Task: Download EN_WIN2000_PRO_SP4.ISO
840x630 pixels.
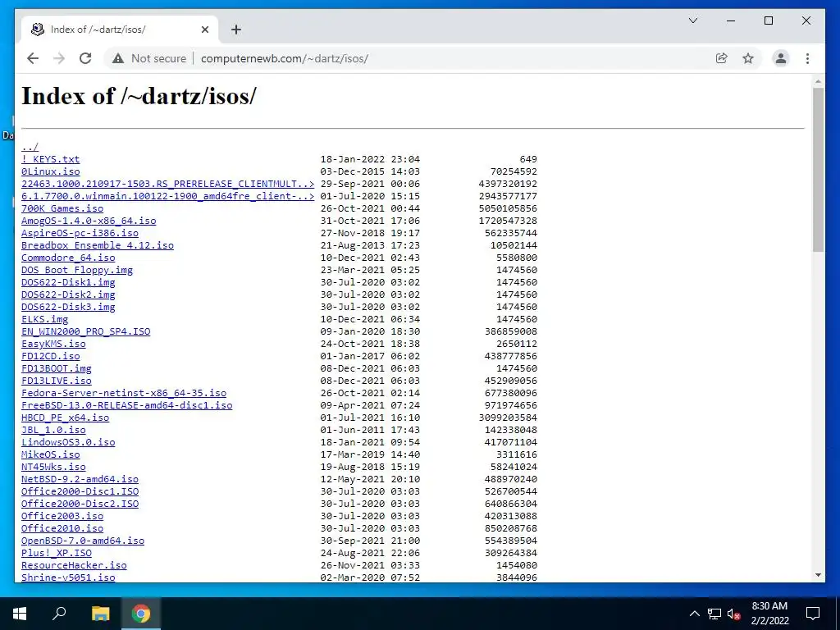Action: [85, 331]
